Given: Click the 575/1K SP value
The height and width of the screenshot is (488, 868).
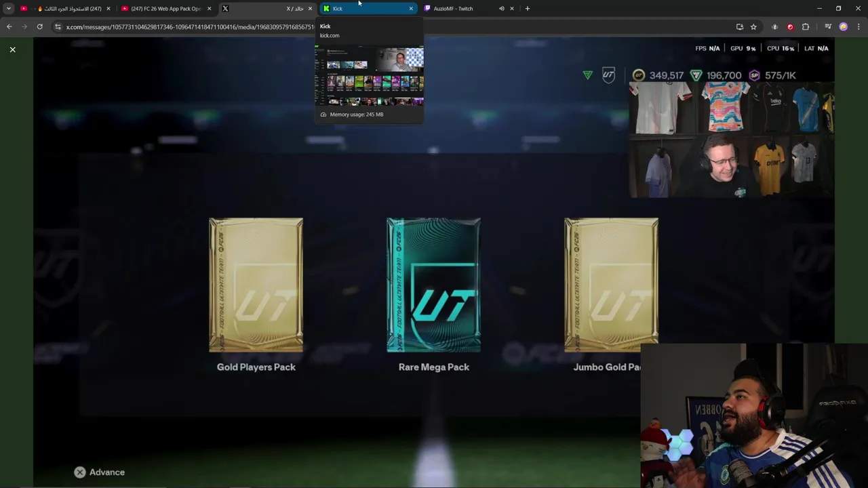Looking at the screenshot, I should point(780,75).
